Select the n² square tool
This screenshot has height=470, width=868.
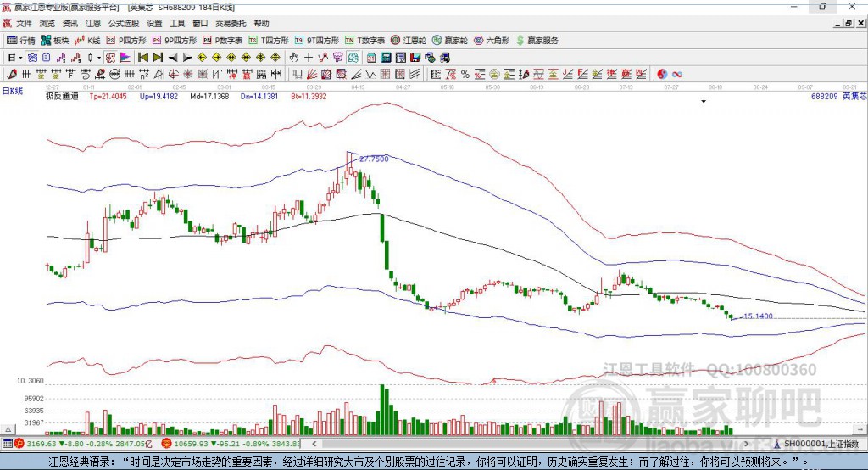pyautogui.click(x=144, y=75)
